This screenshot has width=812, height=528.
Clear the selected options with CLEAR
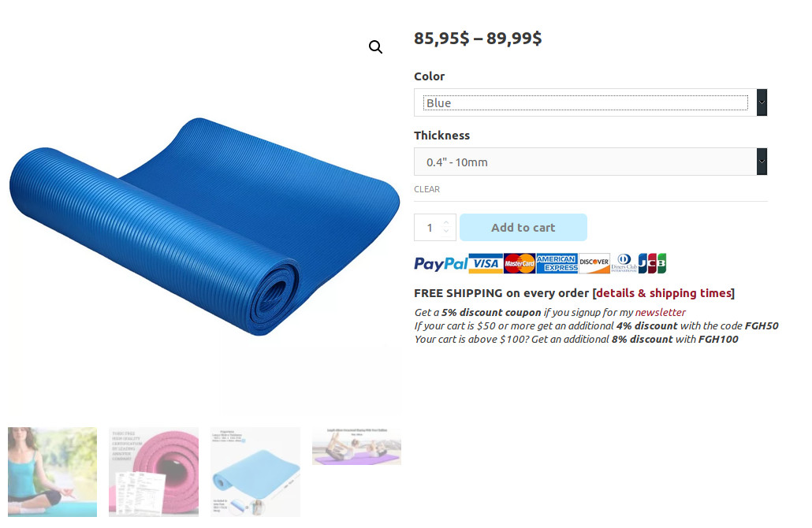pyautogui.click(x=426, y=189)
